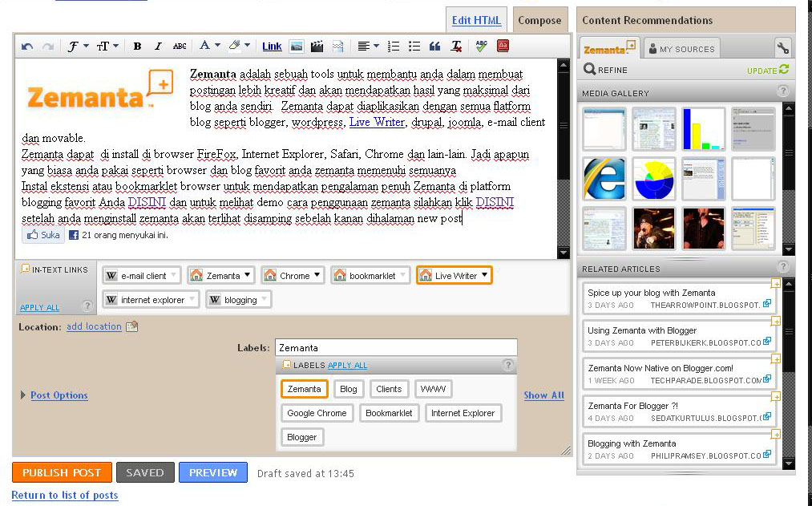This screenshot has height=506, width=812.
Task: Toggle bold formatting
Action: pyautogui.click(x=137, y=46)
